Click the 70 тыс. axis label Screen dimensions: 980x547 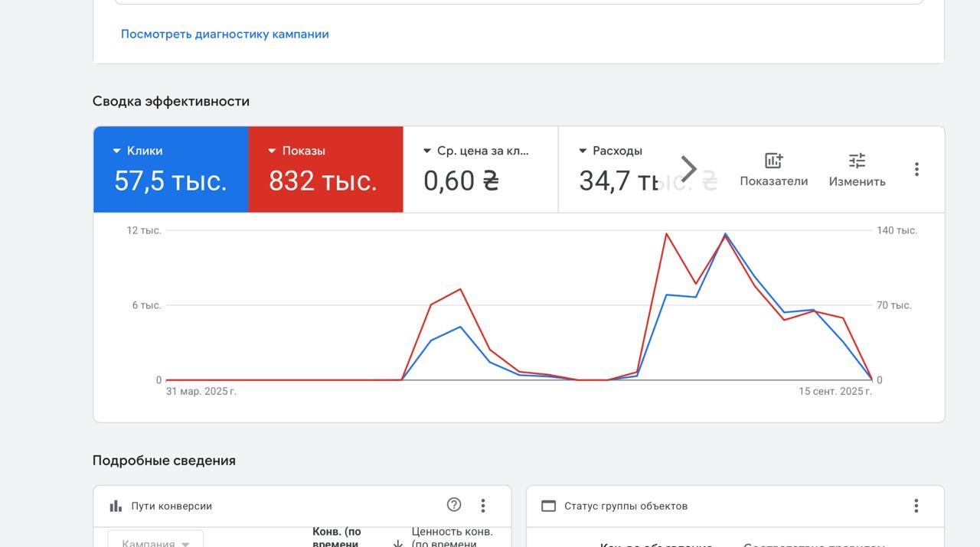[x=893, y=305]
